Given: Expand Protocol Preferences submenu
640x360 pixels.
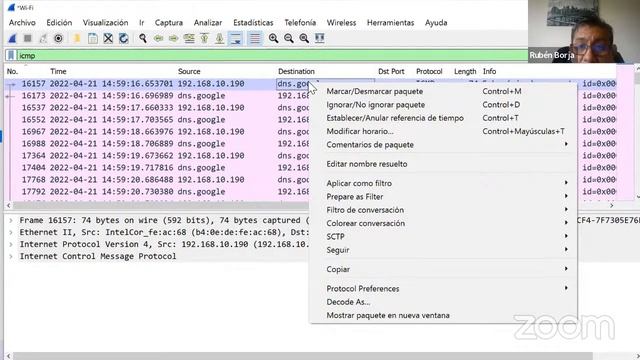Looking at the screenshot, I should click(443, 289).
